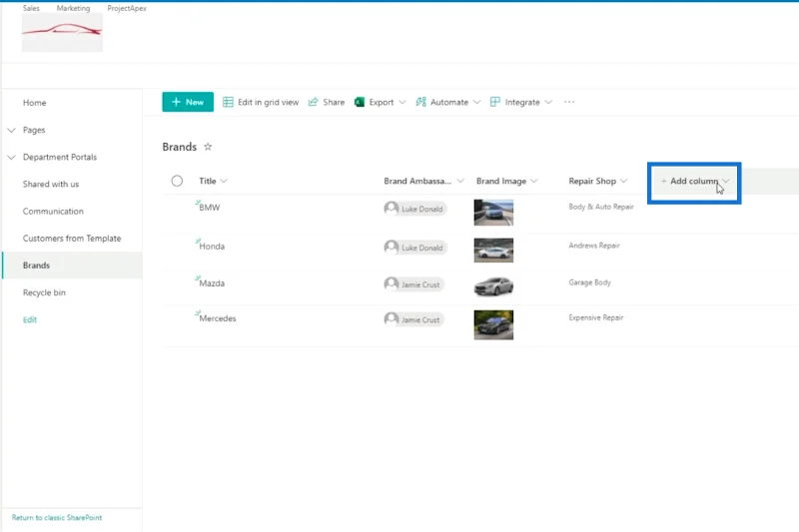Image resolution: width=799 pixels, height=532 pixels.
Task: Click the Repair Shop column header label
Action: point(592,181)
